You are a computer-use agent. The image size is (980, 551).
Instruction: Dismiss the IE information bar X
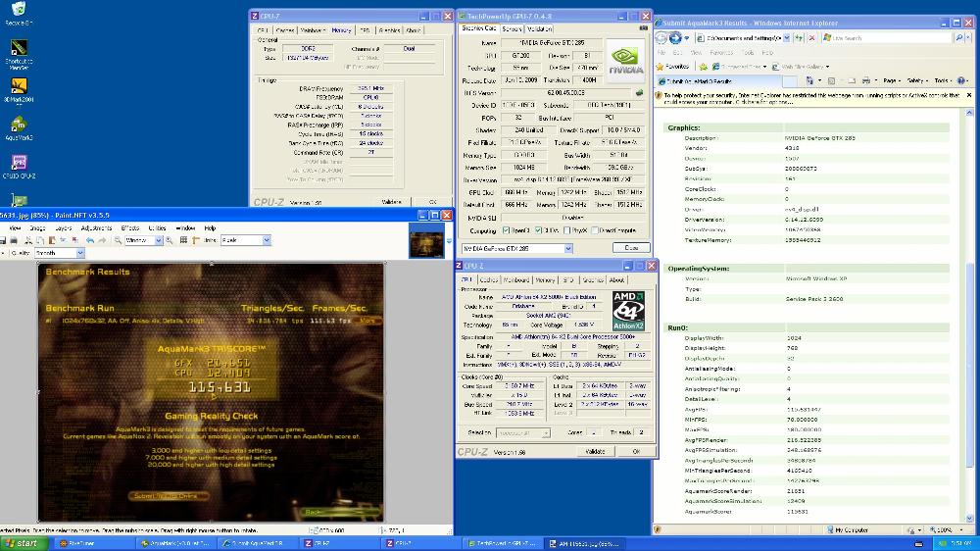[x=969, y=96]
